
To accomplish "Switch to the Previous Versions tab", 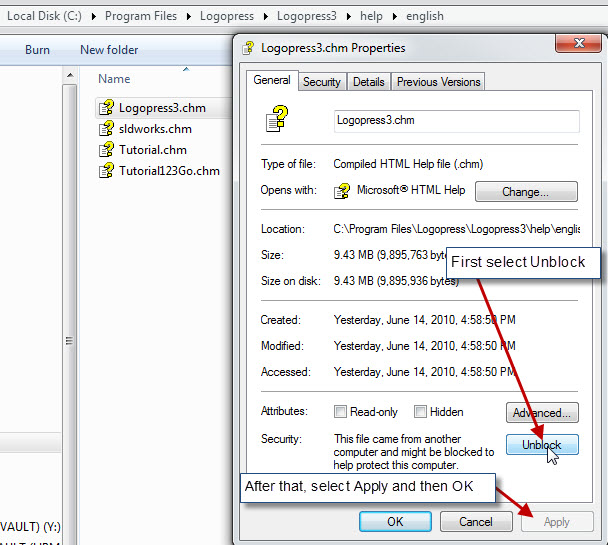I will coord(439,82).
